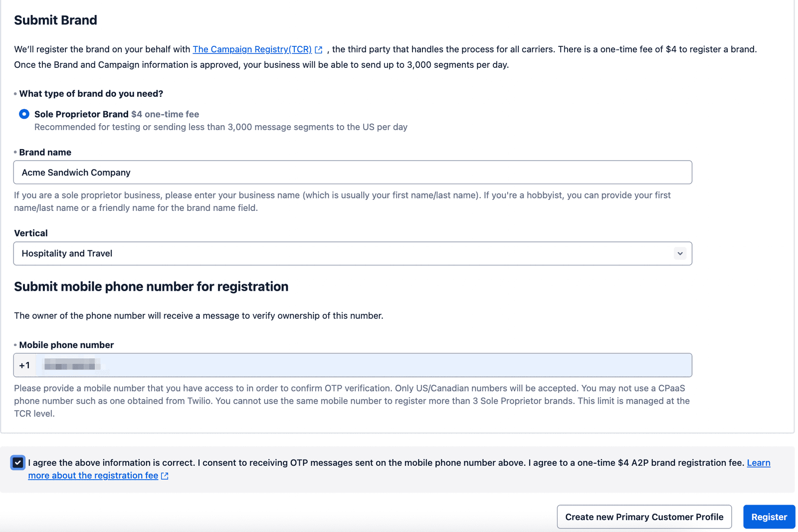
Task: Select the Acme Sandwich Company text
Action: [x=76, y=172]
